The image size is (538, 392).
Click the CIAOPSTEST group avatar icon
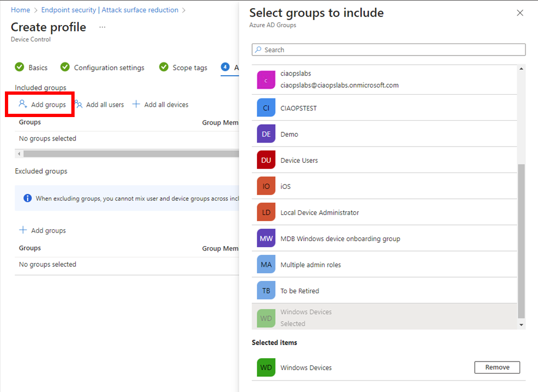pos(266,108)
